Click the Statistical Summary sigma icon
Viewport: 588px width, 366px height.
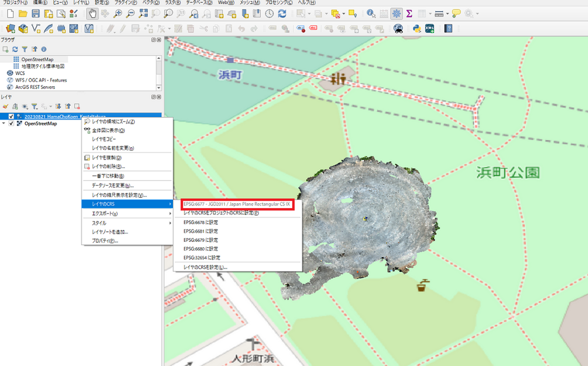click(x=409, y=14)
